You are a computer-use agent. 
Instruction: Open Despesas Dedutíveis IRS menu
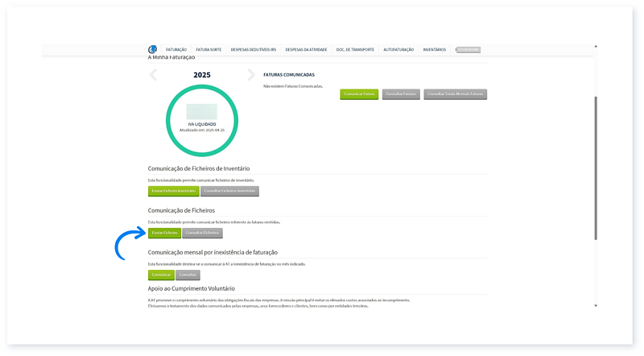coord(251,50)
